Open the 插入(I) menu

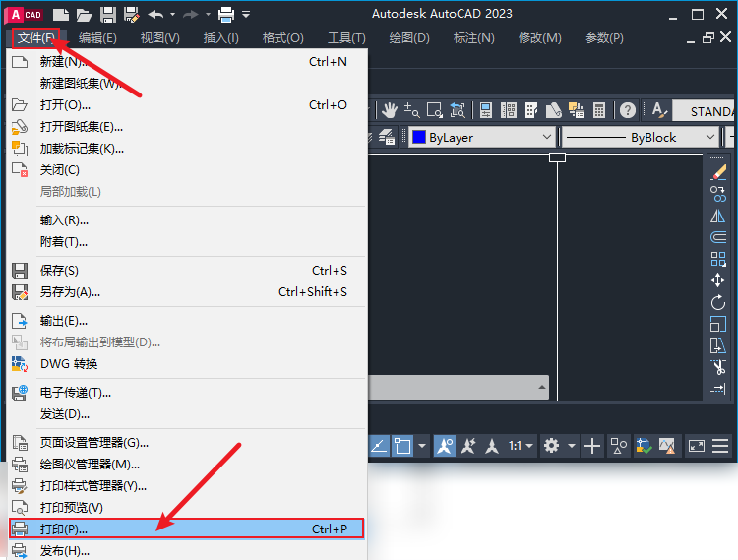coord(220,38)
